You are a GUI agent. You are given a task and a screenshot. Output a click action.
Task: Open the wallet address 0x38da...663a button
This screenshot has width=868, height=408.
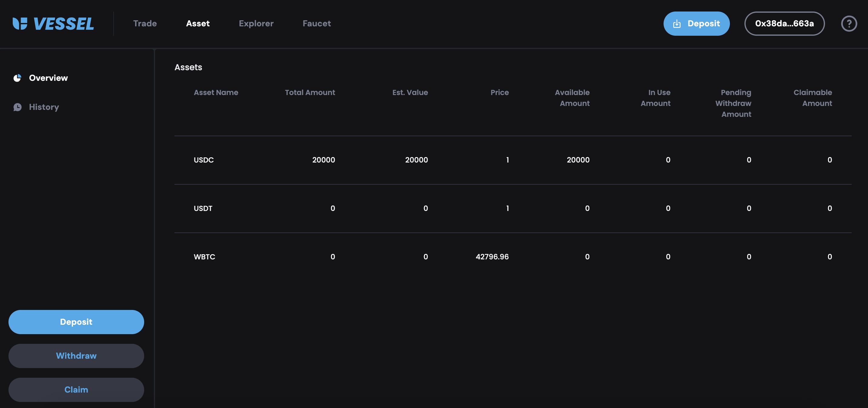pos(784,24)
